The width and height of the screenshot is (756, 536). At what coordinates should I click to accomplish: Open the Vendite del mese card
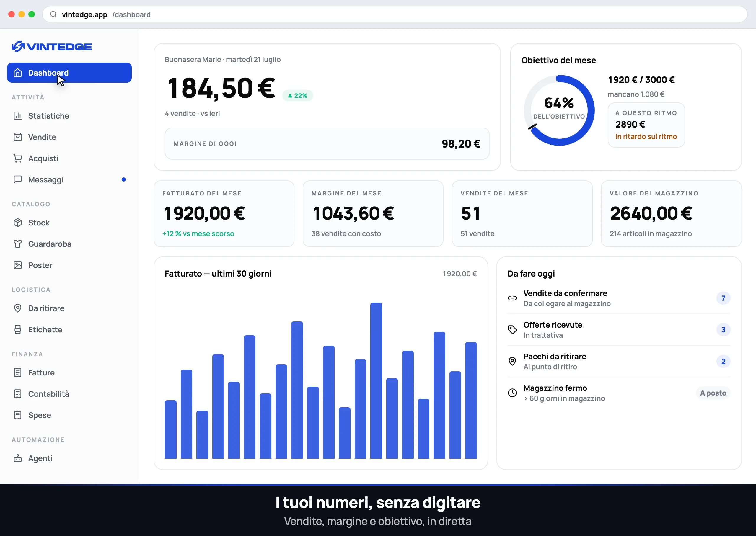tap(522, 213)
